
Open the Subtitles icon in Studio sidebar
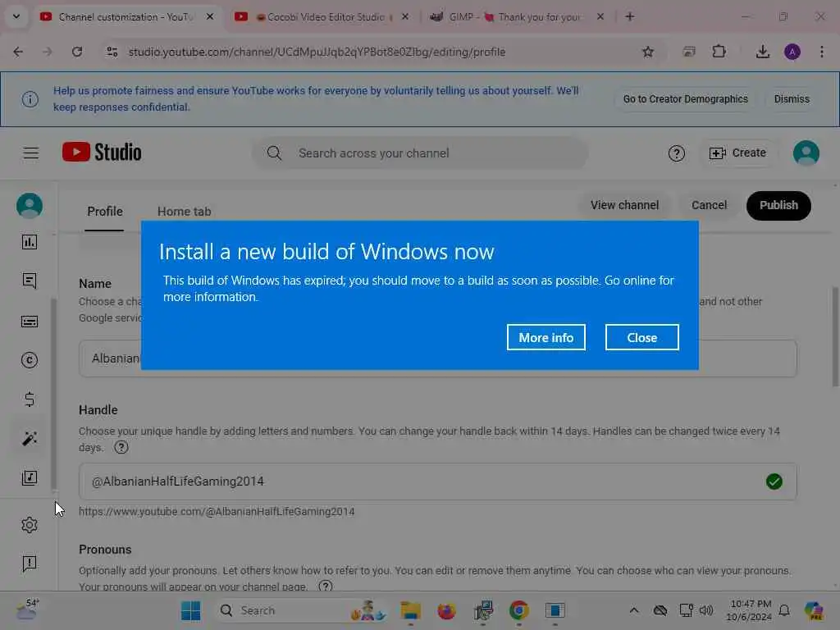tap(30, 322)
